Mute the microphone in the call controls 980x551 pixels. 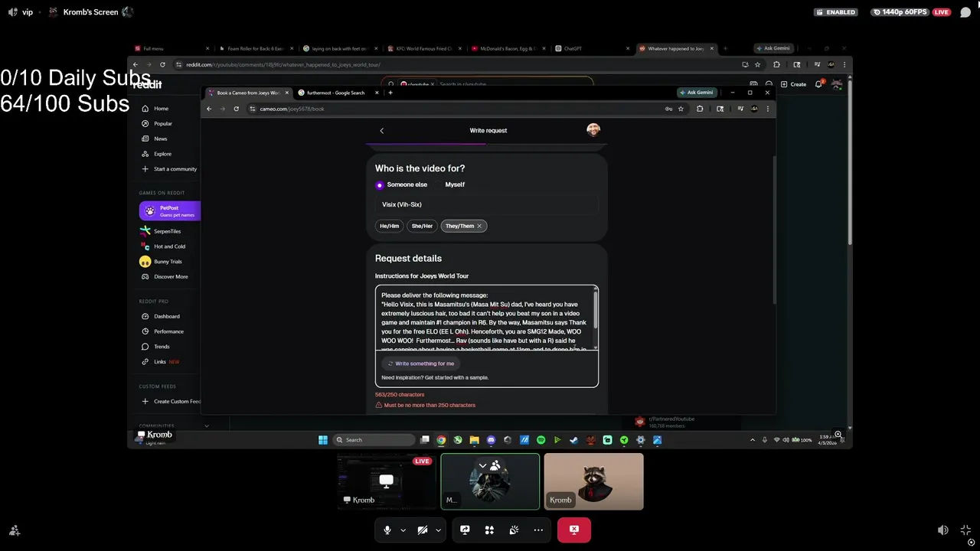click(x=387, y=530)
